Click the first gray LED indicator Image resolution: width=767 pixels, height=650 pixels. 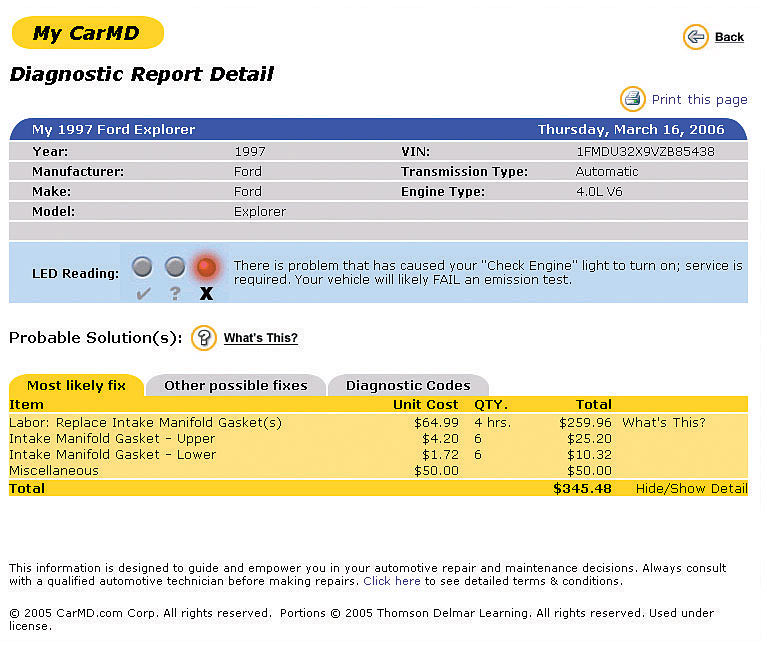pos(142,267)
